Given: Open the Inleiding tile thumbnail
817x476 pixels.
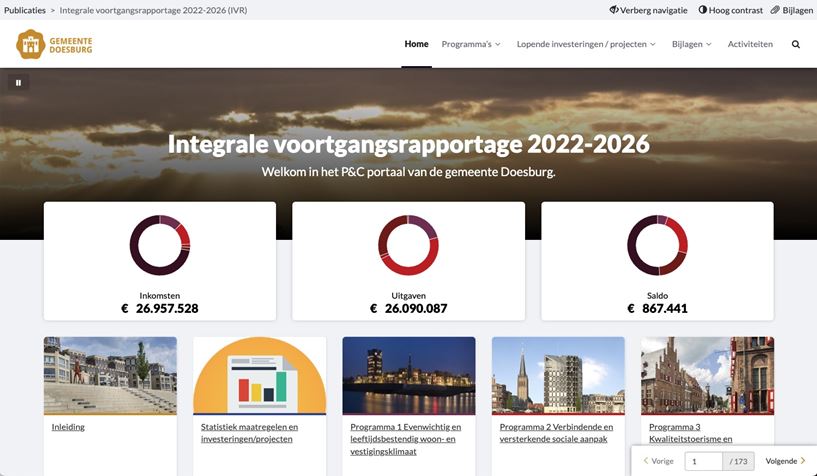Looking at the screenshot, I should click(x=110, y=375).
